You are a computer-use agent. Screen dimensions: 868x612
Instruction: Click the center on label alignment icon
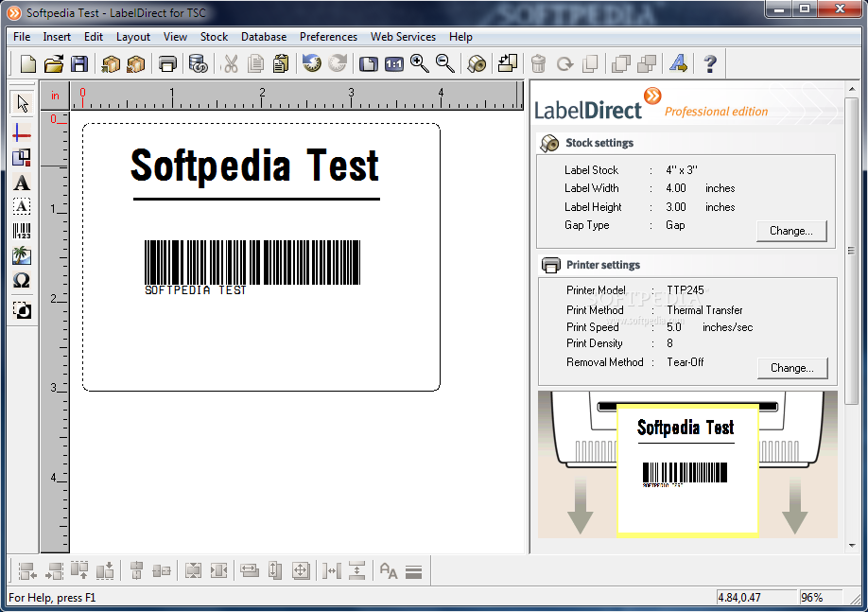pos(301,571)
